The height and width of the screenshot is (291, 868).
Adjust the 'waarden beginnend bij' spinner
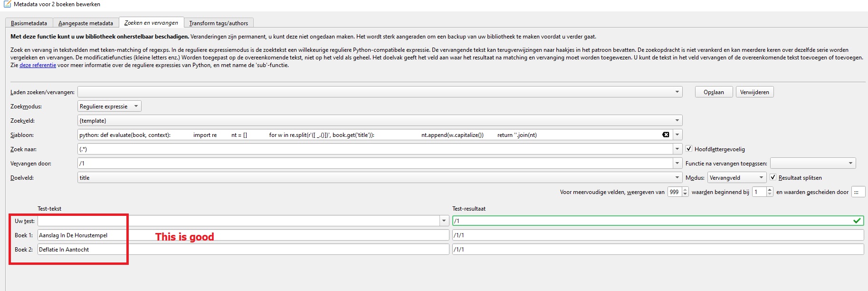coord(763,192)
